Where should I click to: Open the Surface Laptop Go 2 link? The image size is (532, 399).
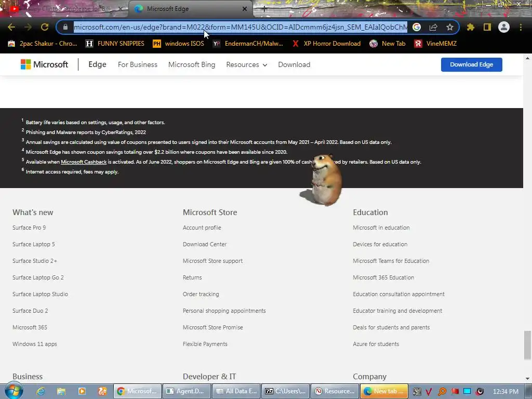click(x=38, y=277)
